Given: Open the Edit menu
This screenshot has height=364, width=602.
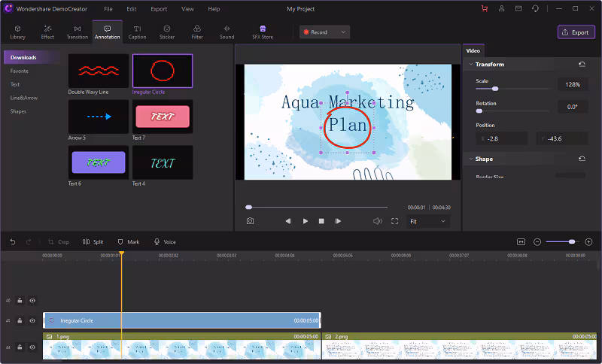Looking at the screenshot, I should point(131,9).
